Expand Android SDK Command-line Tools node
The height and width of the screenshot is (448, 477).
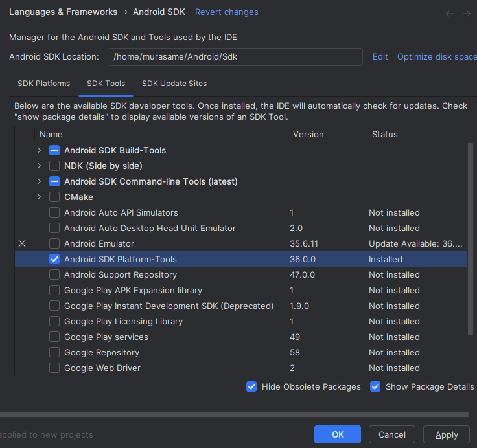40,181
